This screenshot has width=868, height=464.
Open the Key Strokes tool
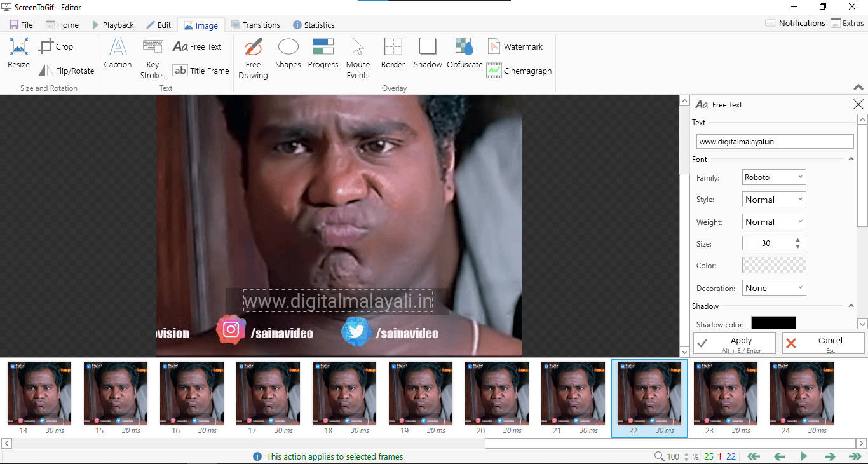pos(153,58)
